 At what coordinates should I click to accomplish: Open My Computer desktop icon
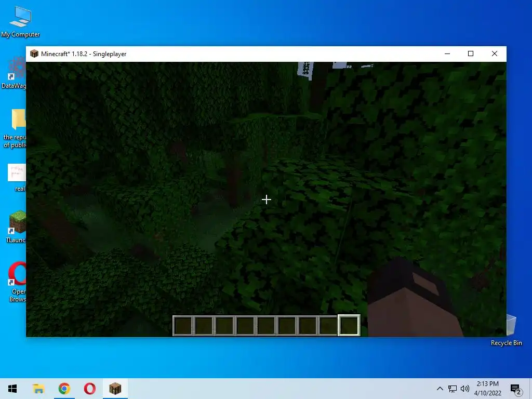(20, 21)
